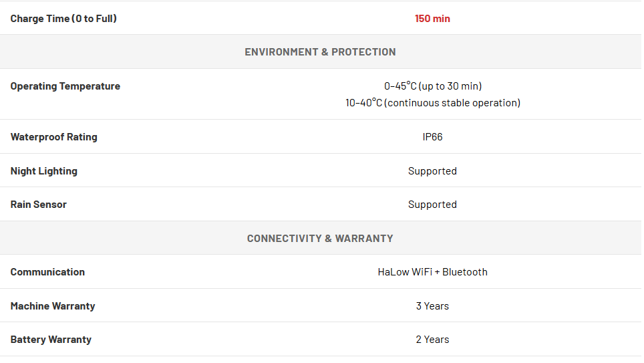The image size is (644, 363).
Task: Select the Communication row label
Action: pos(47,271)
